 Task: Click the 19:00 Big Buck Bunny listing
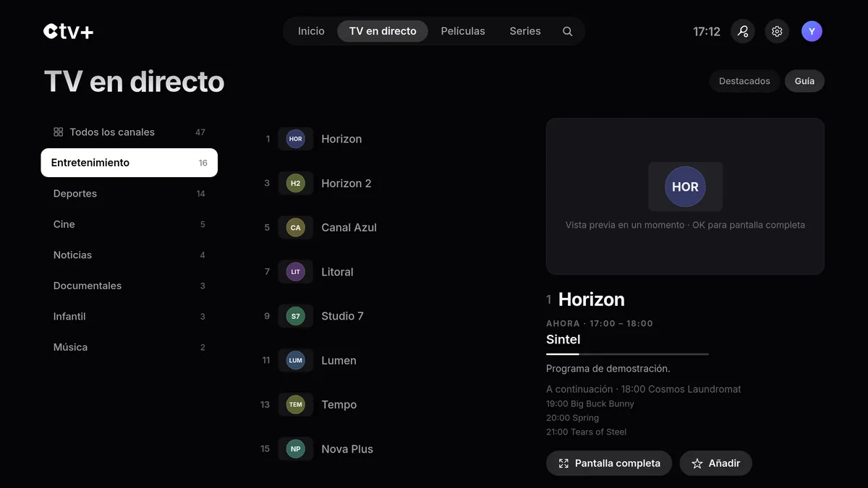(590, 403)
